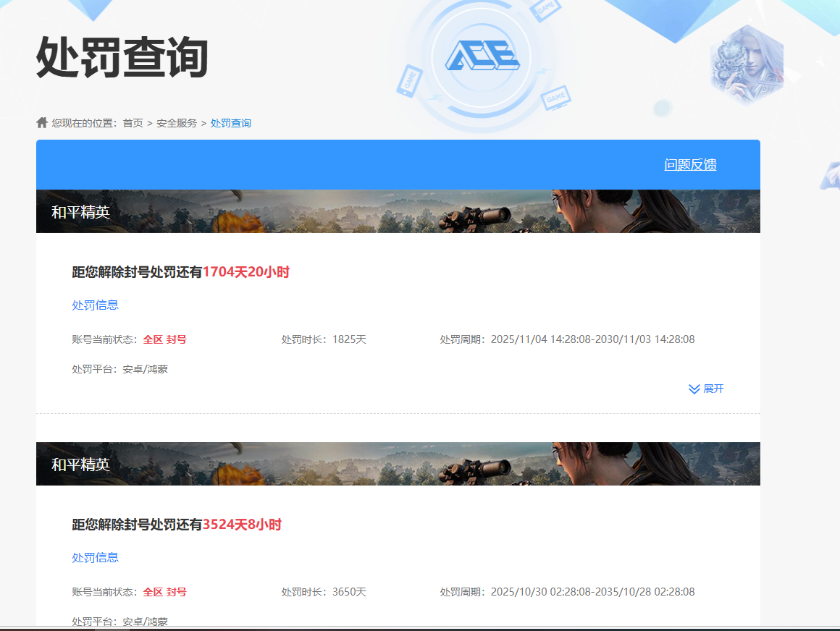This screenshot has height=631, width=840.
Task: Open 处罚信息 under the 1704天 countdown
Action: [x=95, y=305]
